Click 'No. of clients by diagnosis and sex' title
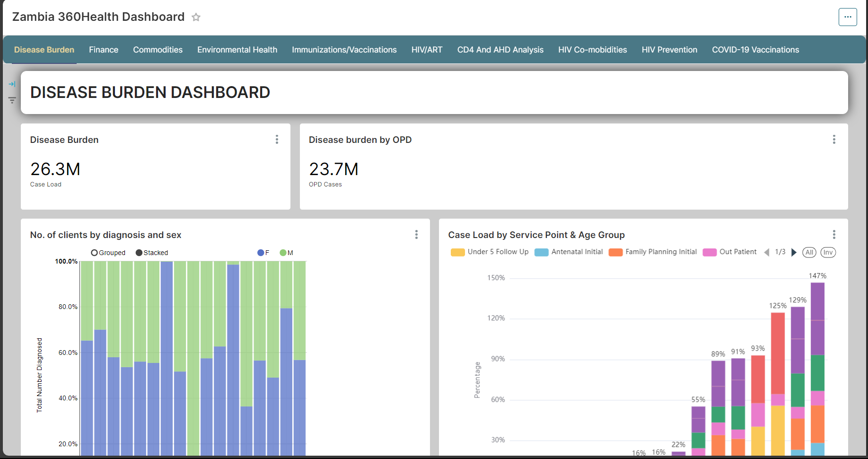The image size is (868, 459). pos(105,235)
